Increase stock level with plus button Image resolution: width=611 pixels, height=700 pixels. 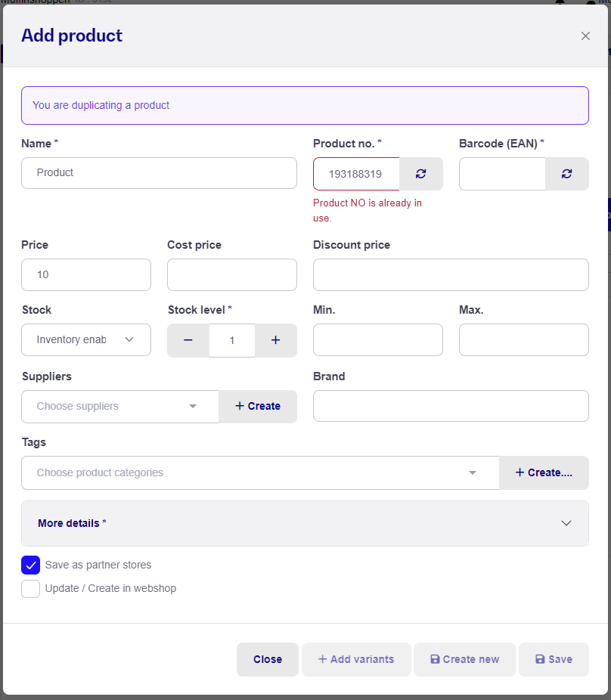pos(275,340)
